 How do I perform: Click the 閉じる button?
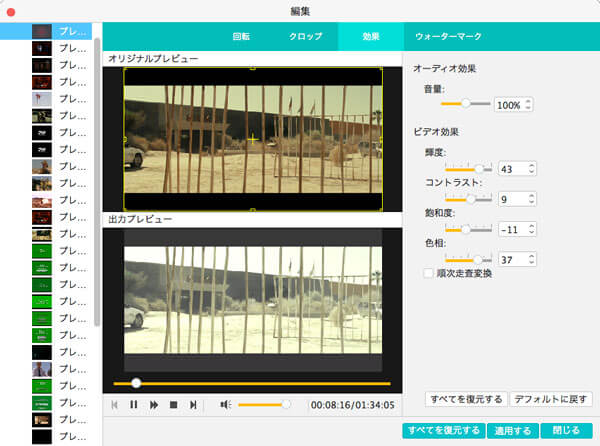(566, 431)
